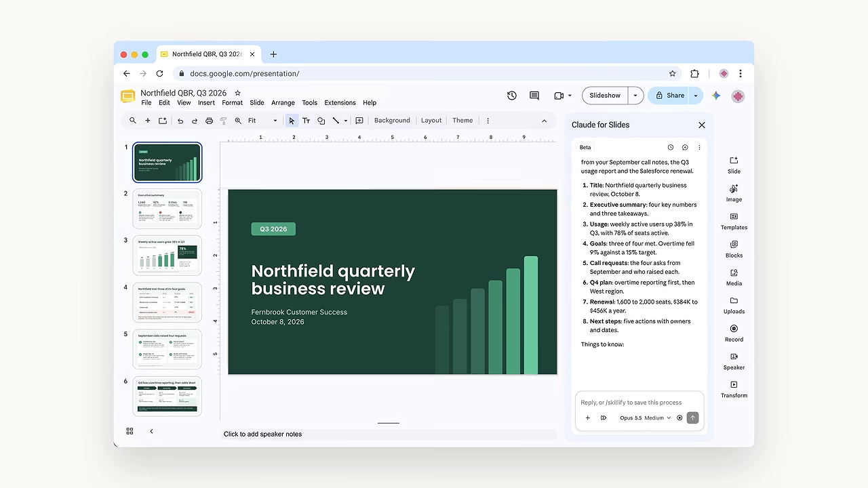Viewport: 868px width, 488px height.
Task: Collapse the toolbar with the chevron
Action: point(544,121)
